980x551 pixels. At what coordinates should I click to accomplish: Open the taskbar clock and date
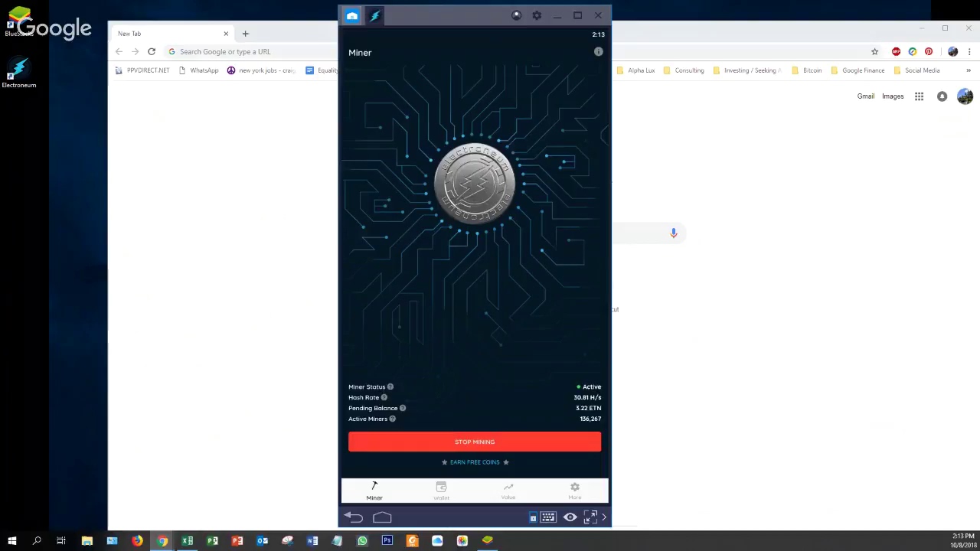pos(963,541)
